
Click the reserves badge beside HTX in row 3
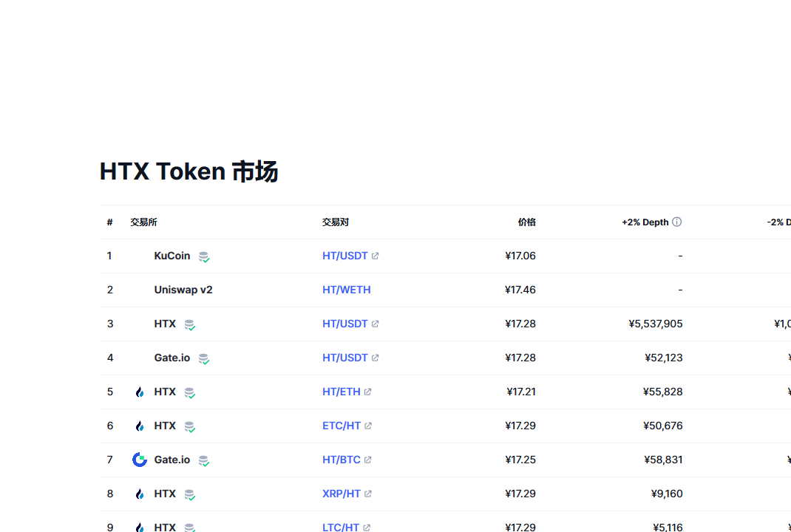pos(190,325)
